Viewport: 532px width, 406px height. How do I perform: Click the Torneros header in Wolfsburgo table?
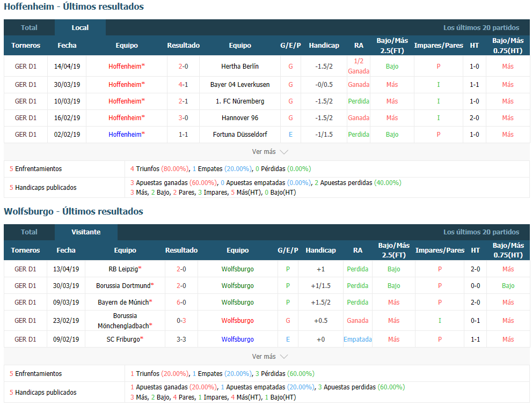[x=25, y=250]
